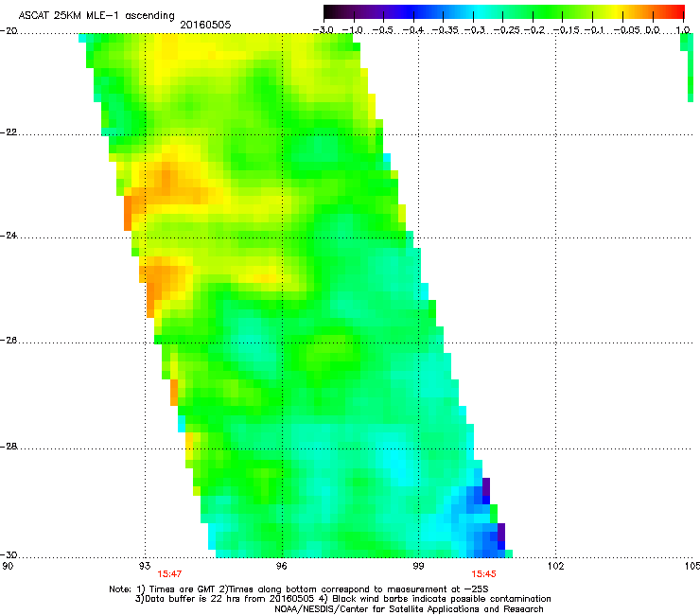The height and width of the screenshot is (615, 700).
Task: Click the -3.0 color scale label
Action: click(324, 30)
